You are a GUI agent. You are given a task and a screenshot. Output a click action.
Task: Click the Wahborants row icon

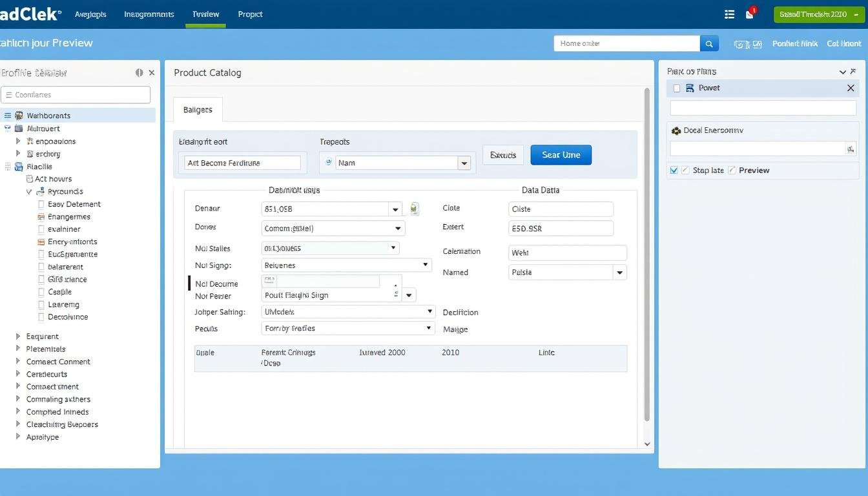point(19,116)
